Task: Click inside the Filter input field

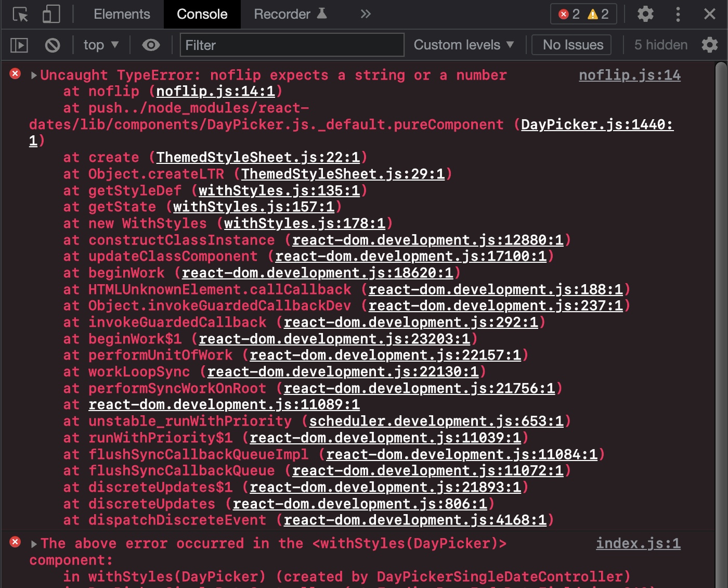Action: [291, 45]
